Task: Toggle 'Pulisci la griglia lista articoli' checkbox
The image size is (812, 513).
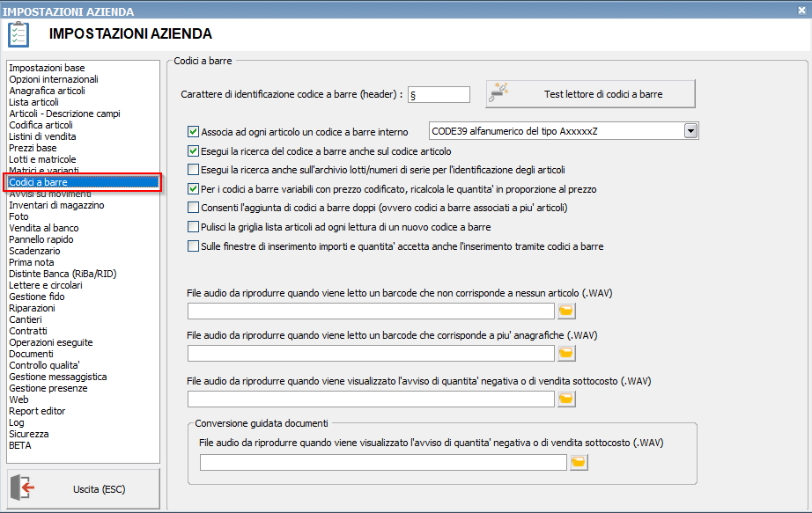Action: [x=194, y=227]
